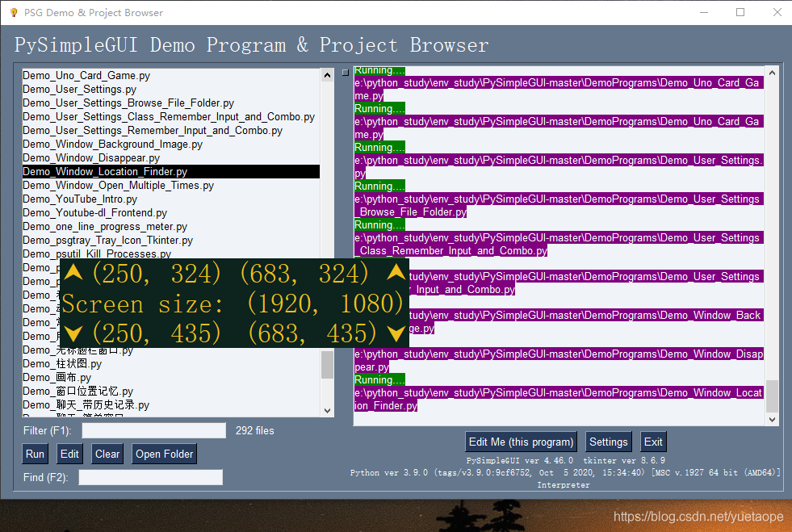Select highlighted Demo_Window_Location_Finder.py
This screenshot has width=792, height=532.
click(x=170, y=171)
